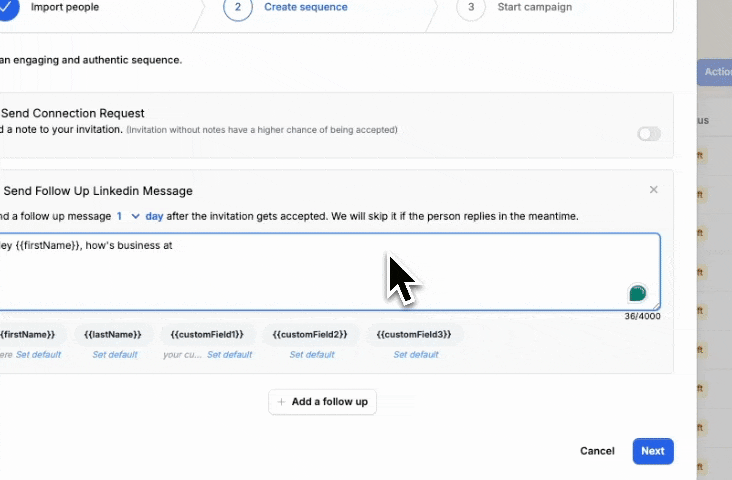Select step 3 circle icon
The image size is (732, 480).
471,8
